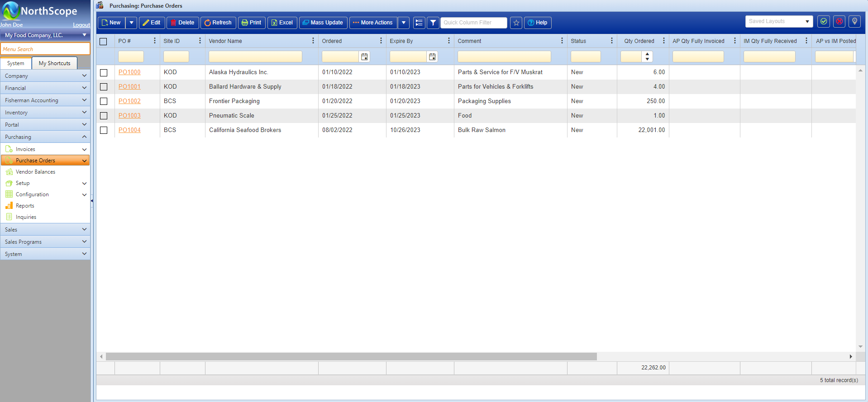Open the Ordered date calendar picker
Viewport: 868px width, 402px height.
tap(364, 57)
